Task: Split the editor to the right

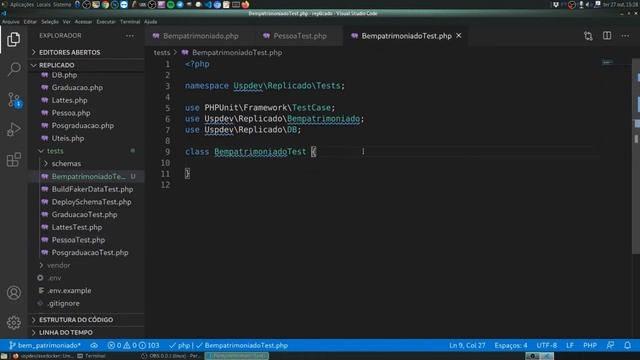Action: tap(607, 36)
